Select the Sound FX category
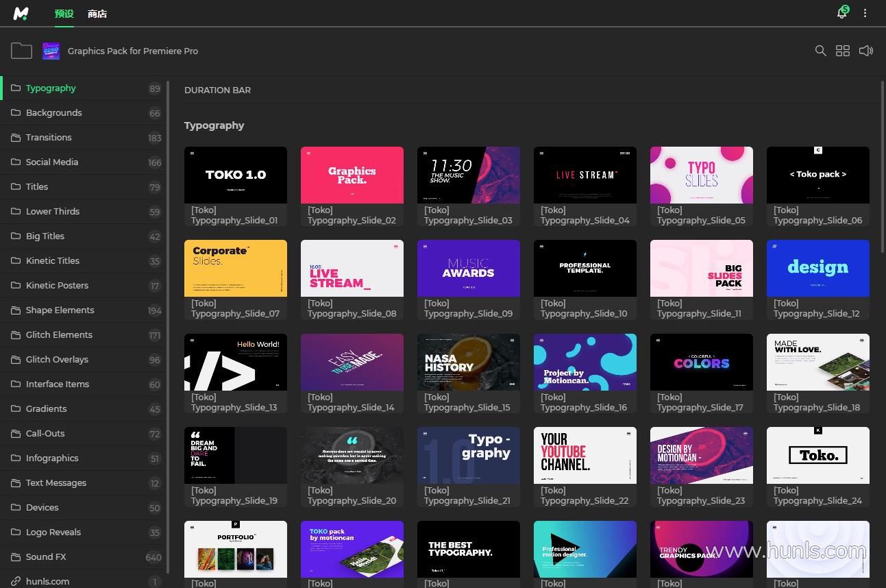This screenshot has height=588, width=886. (x=46, y=556)
